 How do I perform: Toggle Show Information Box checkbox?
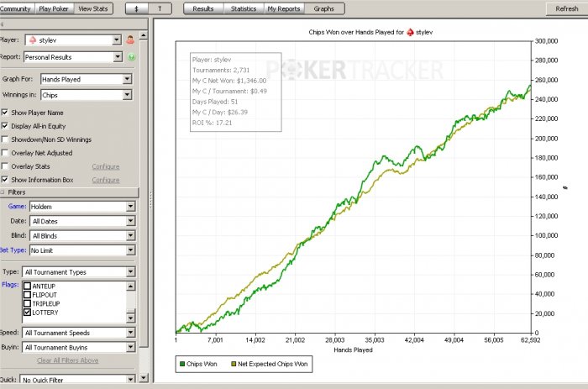click(x=4, y=180)
